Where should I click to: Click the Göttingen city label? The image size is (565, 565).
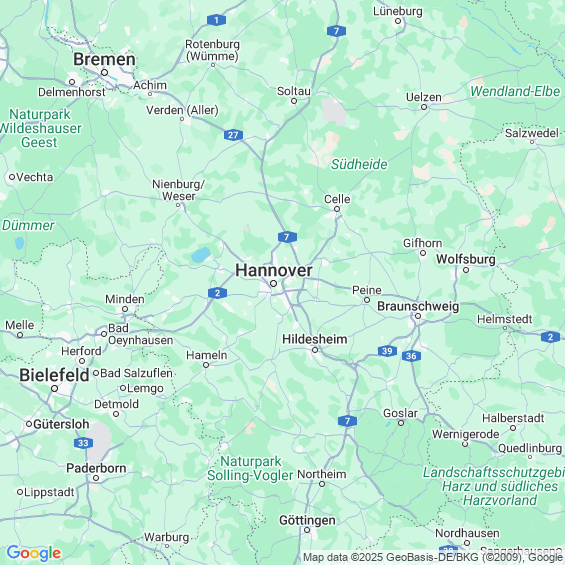pyautogui.click(x=307, y=520)
